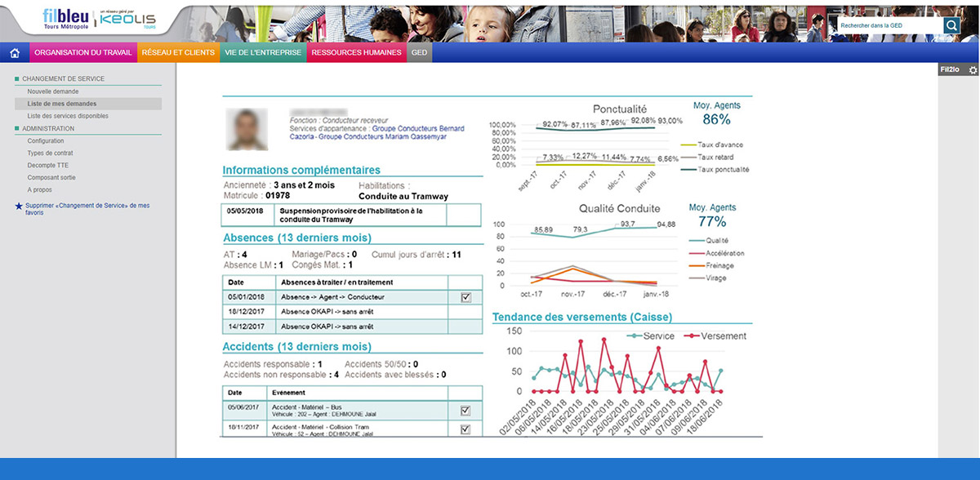Remove Changement de Service from favorites
980x480 pixels.
click(87, 209)
